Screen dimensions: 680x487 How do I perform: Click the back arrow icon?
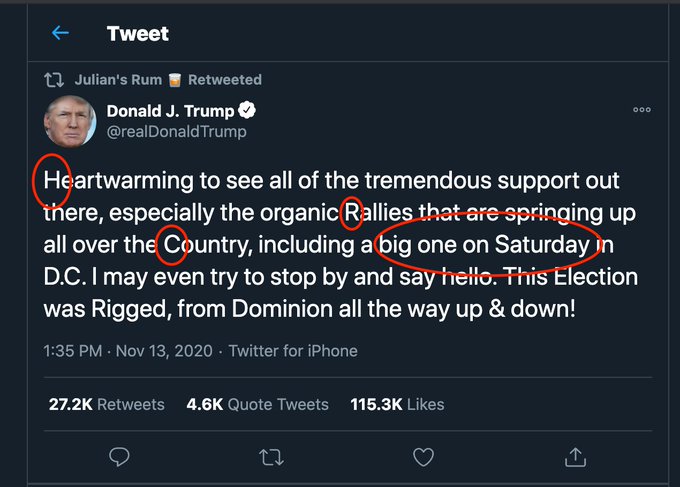tap(60, 33)
